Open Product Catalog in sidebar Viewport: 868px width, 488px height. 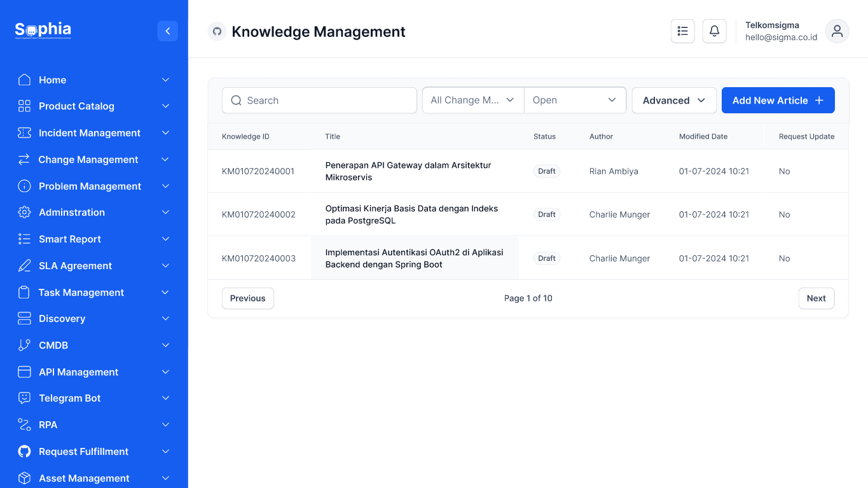tap(76, 106)
